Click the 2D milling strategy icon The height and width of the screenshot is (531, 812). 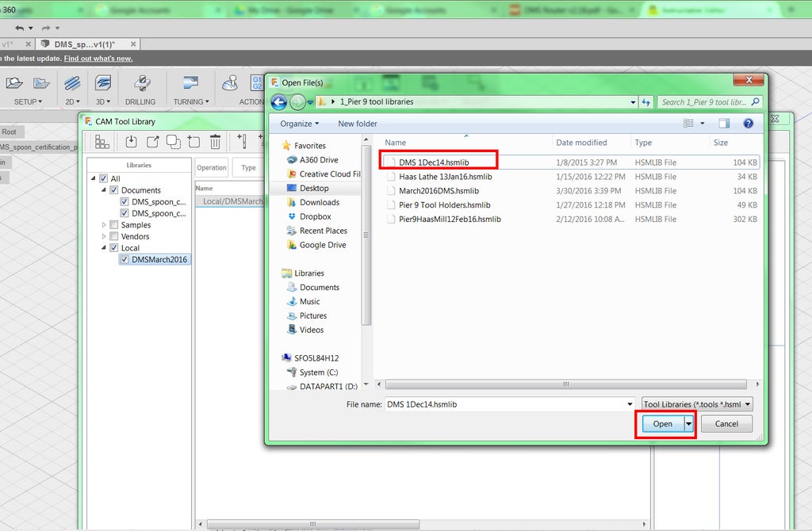(72, 82)
